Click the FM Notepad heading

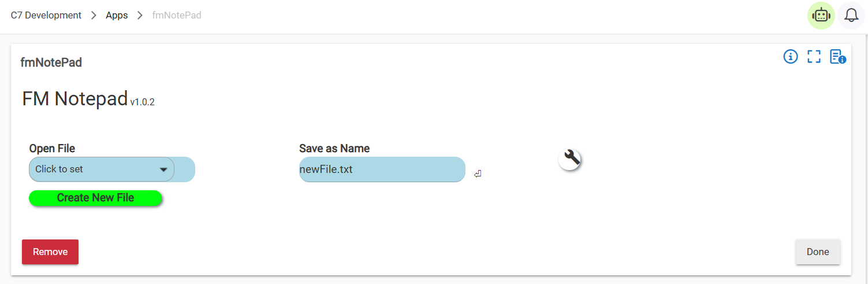tap(74, 99)
